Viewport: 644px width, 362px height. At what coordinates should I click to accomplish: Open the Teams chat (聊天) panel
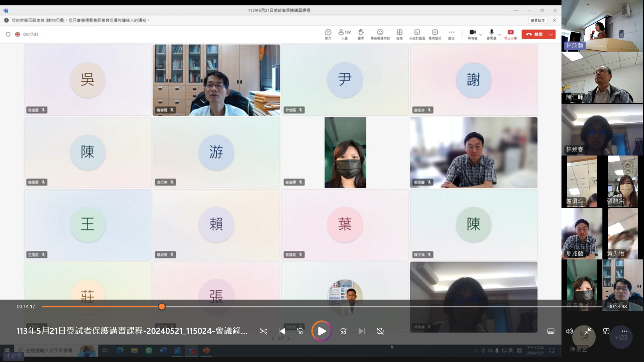(328, 34)
